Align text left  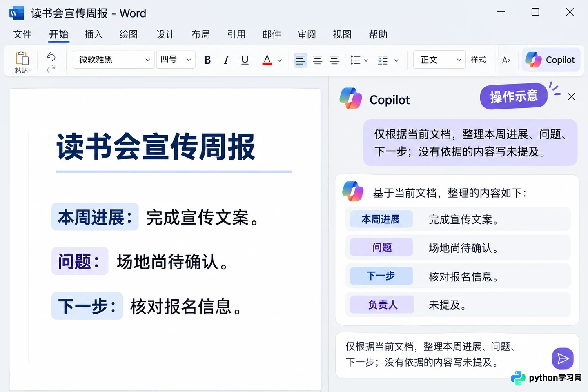point(301,60)
